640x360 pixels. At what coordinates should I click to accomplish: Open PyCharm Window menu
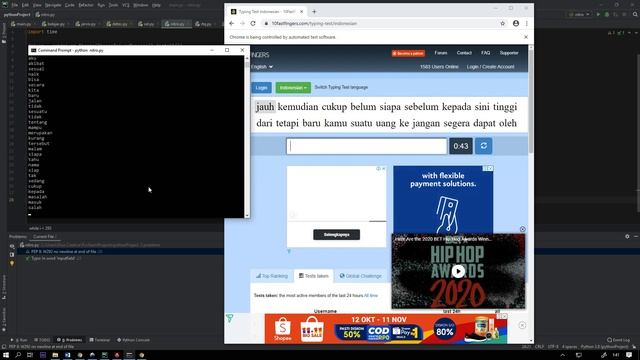coord(140,5)
